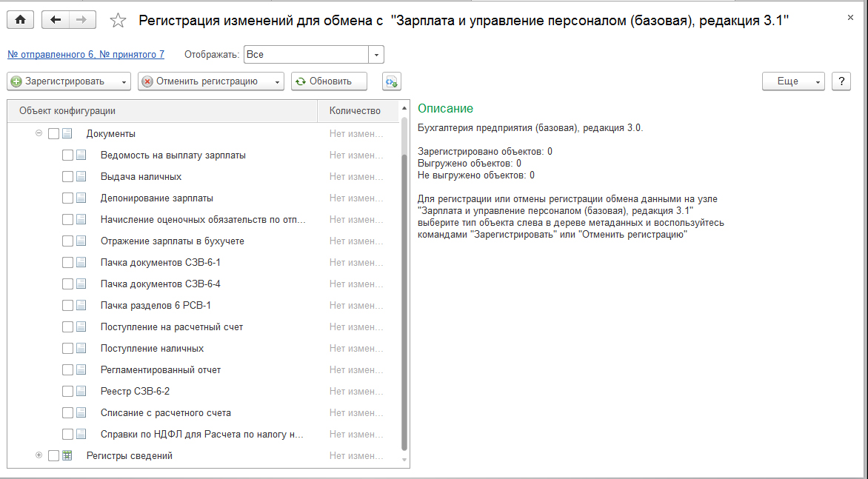This screenshot has height=479, width=868.
Task: Click document icon of Регламентированный отчет
Action: coord(81,370)
